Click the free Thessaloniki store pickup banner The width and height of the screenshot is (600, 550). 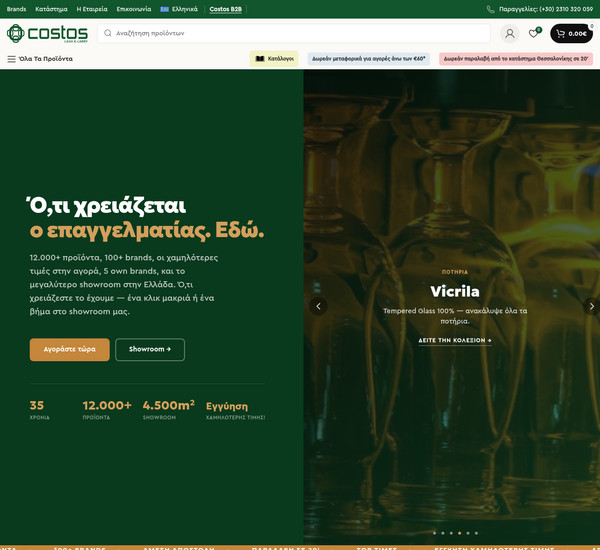click(516, 59)
